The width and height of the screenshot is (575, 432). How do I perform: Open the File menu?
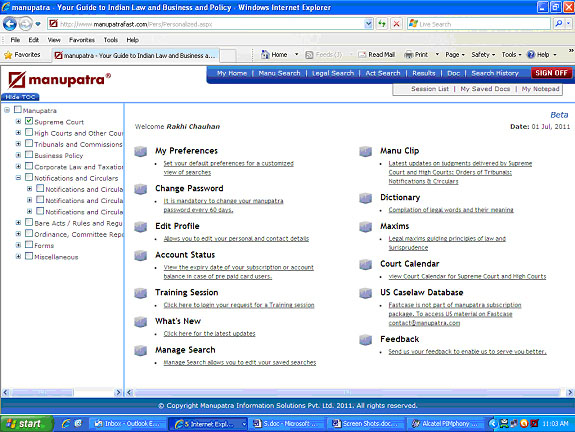pyautogui.click(x=15, y=40)
